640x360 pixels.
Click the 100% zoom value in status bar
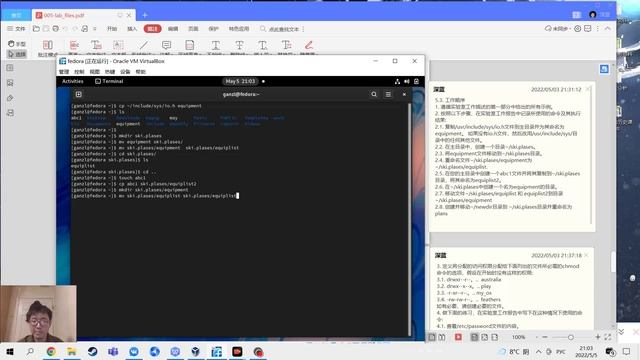click(518, 337)
